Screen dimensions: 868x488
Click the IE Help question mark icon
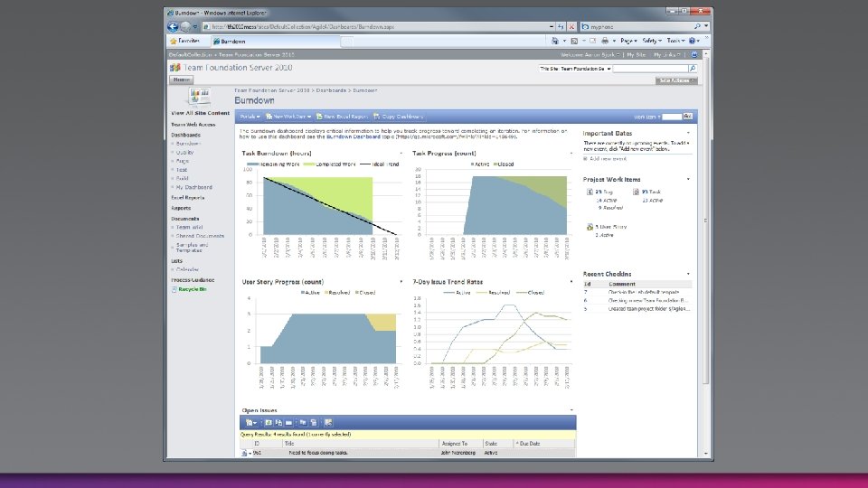[x=692, y=41]
